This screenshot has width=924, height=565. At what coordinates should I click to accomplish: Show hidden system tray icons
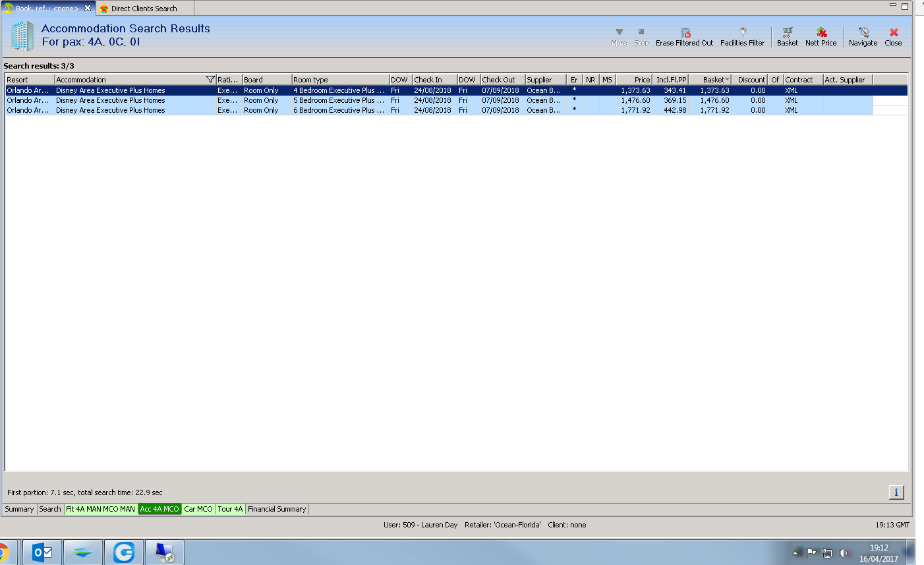[x=795, y=553]
